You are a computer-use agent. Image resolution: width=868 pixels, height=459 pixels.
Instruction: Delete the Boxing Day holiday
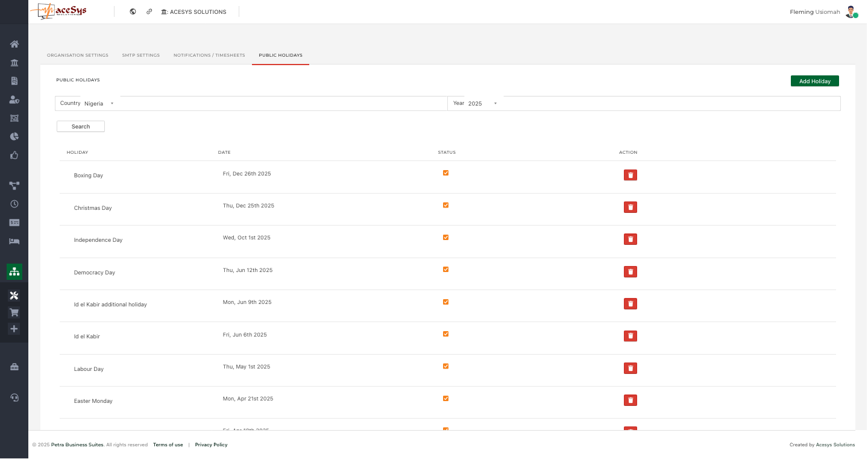click(x=630, y=175)
